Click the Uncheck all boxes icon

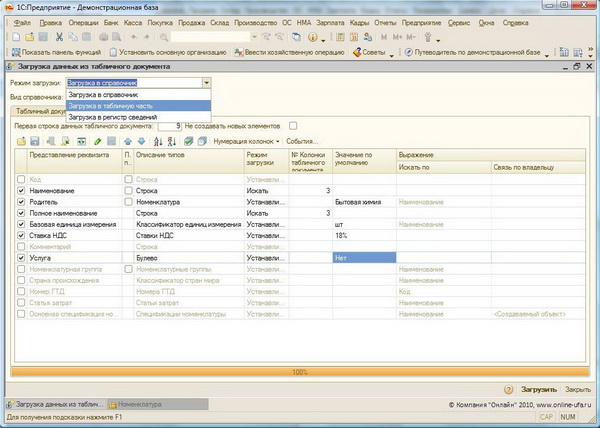pyautogui.click(x=202, y=141)
